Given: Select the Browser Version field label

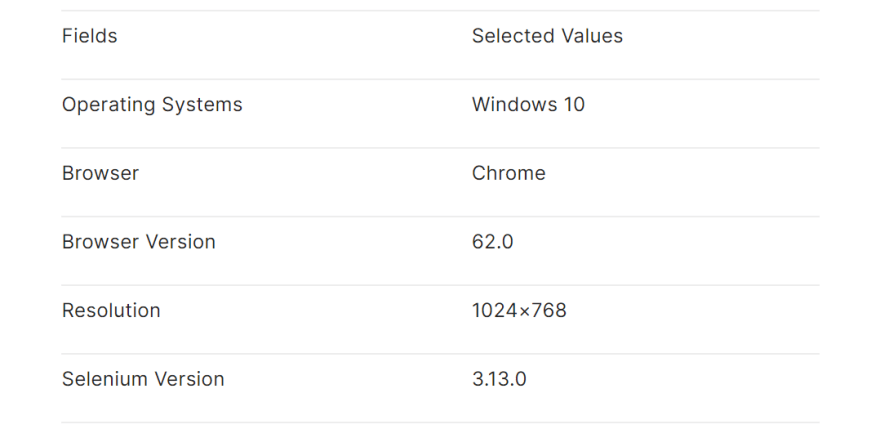Looking at the screenshot, I should click(139, 241).
